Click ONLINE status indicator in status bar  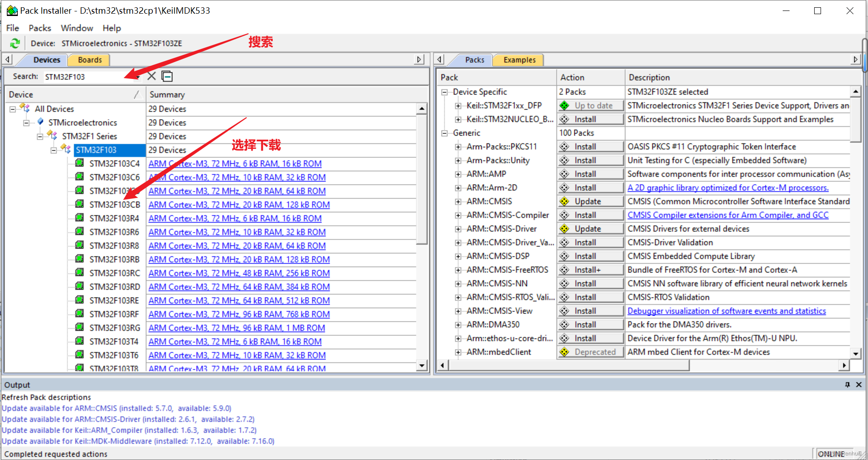(831, 454)
